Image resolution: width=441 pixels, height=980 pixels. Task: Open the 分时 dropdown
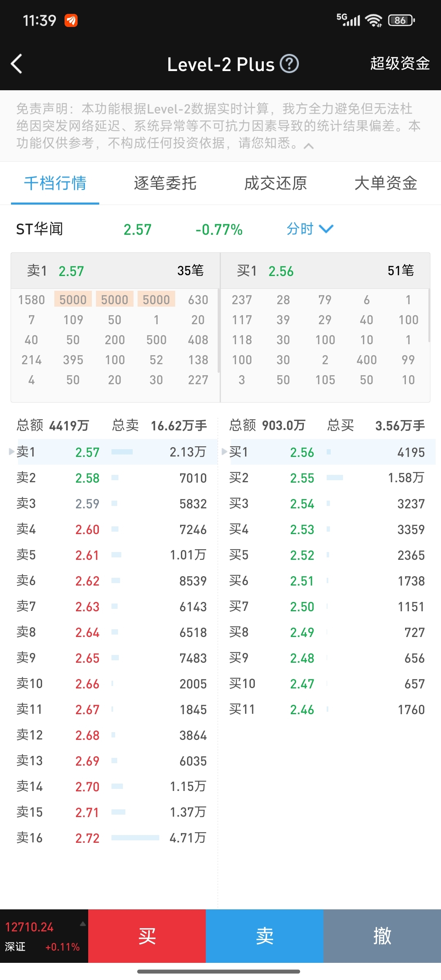click(310, 229)
